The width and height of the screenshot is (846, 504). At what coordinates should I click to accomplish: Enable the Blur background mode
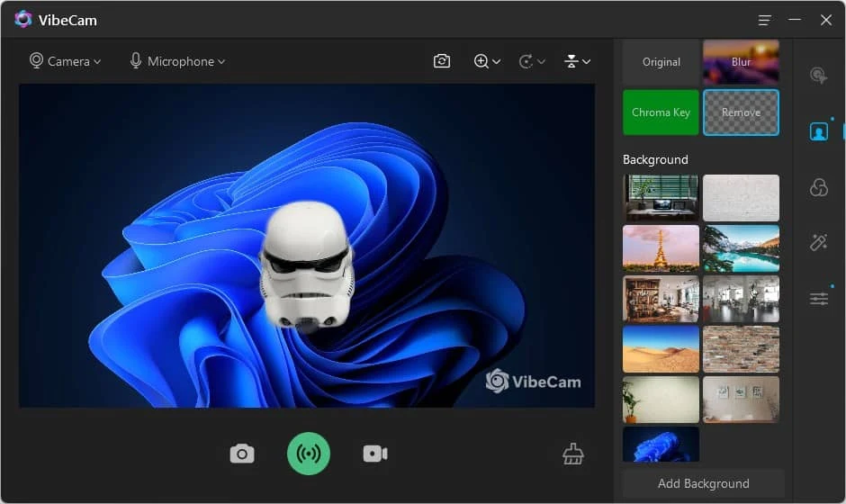coord(741,62)
